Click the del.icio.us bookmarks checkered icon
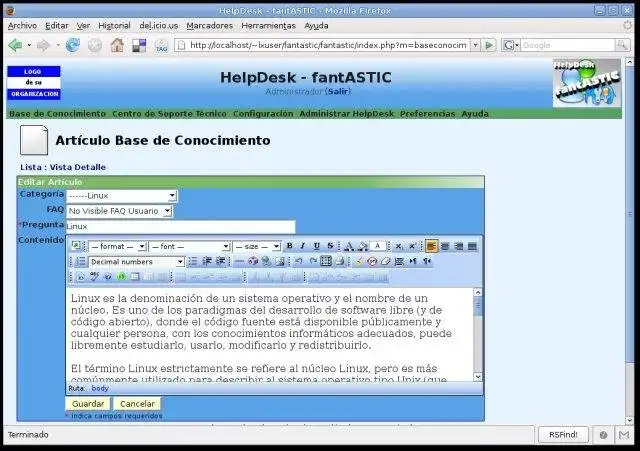Viewport: 640px width, 451px height. pos(139,45)
